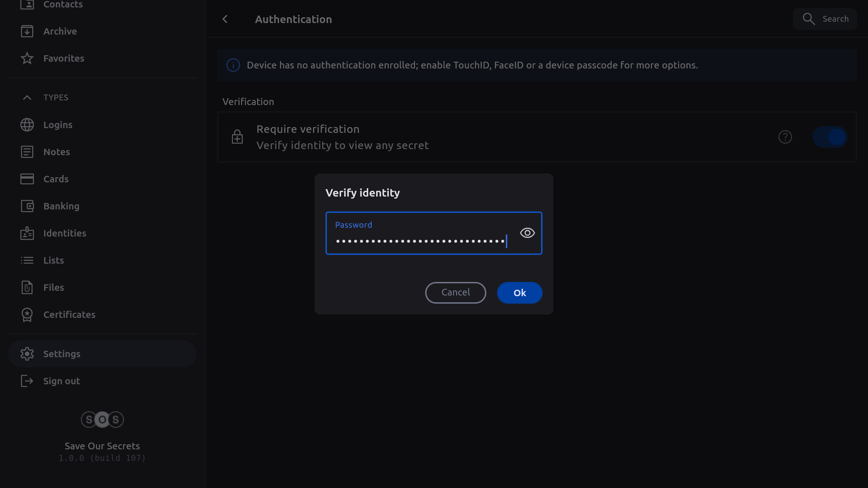Collapse the TYPES section chevron
The width and height of the screenshot is (868, 488).
[27, 98]
